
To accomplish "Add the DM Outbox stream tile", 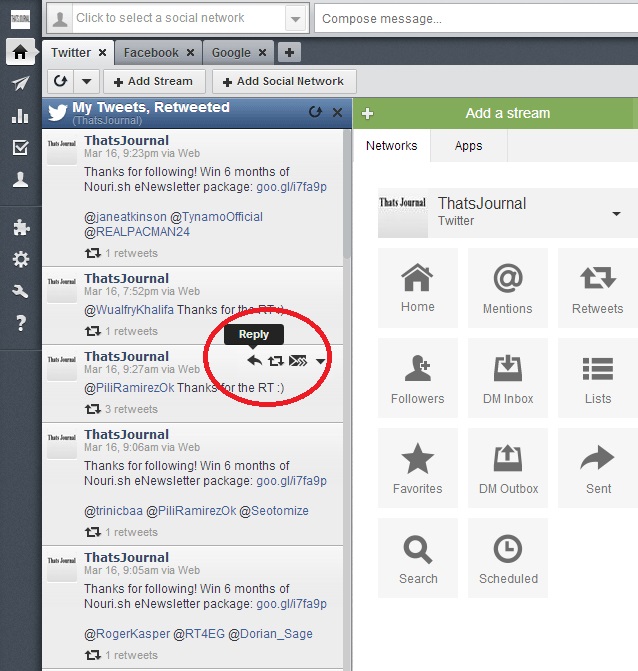I will click(x=508, y=468).
